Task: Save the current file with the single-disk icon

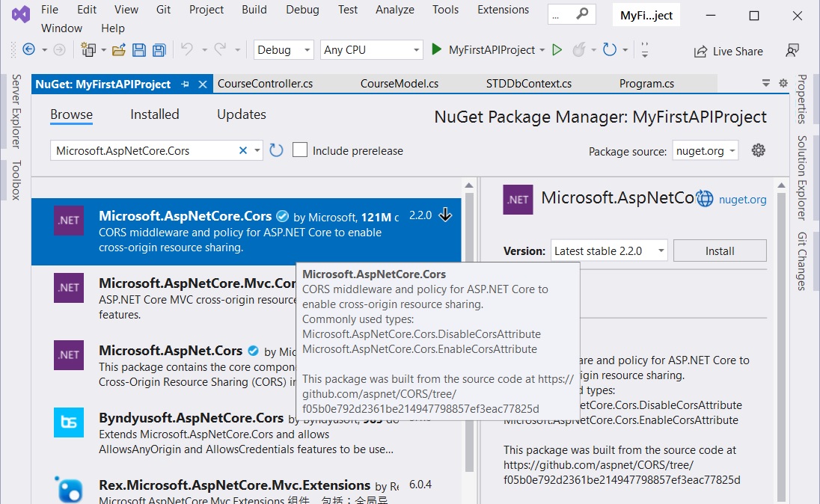Action: 139,49
